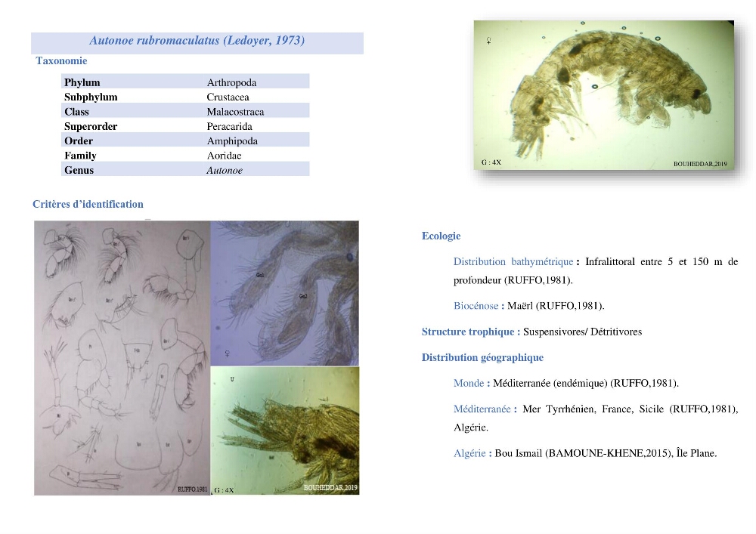
Task: Click the "Family" row label
Action: point(80,156)
